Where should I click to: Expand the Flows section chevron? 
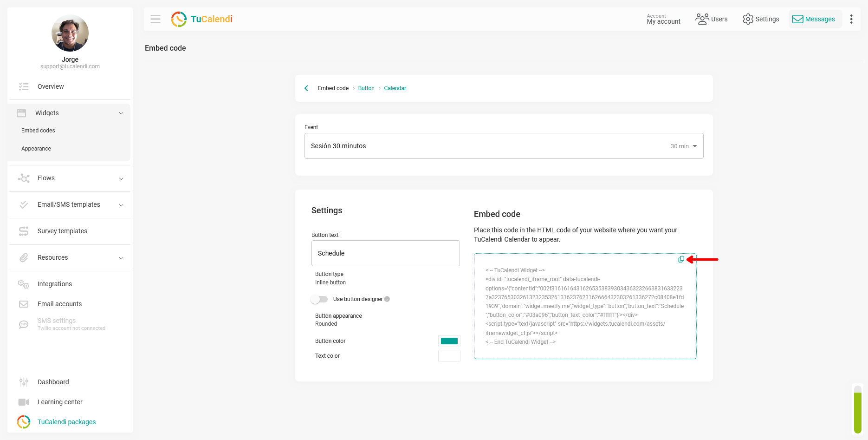pyautogui.click(x=121, y=178)
